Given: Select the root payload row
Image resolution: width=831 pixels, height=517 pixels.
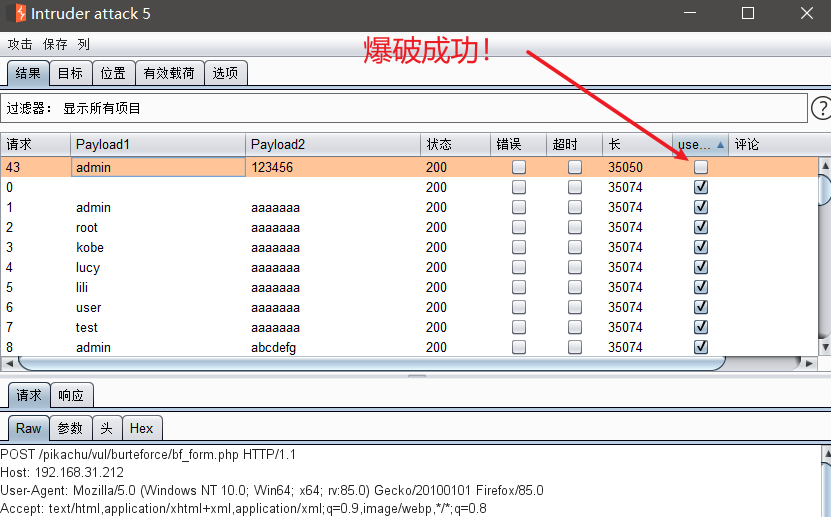Looking at the screenshot, I should tap(408, 227).
